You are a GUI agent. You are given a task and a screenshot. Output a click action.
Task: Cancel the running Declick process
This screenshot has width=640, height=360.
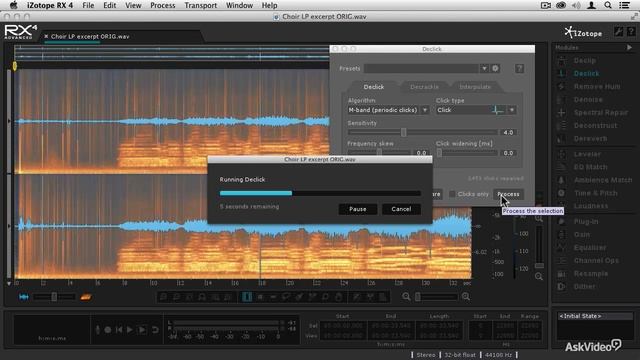[401, 209]
